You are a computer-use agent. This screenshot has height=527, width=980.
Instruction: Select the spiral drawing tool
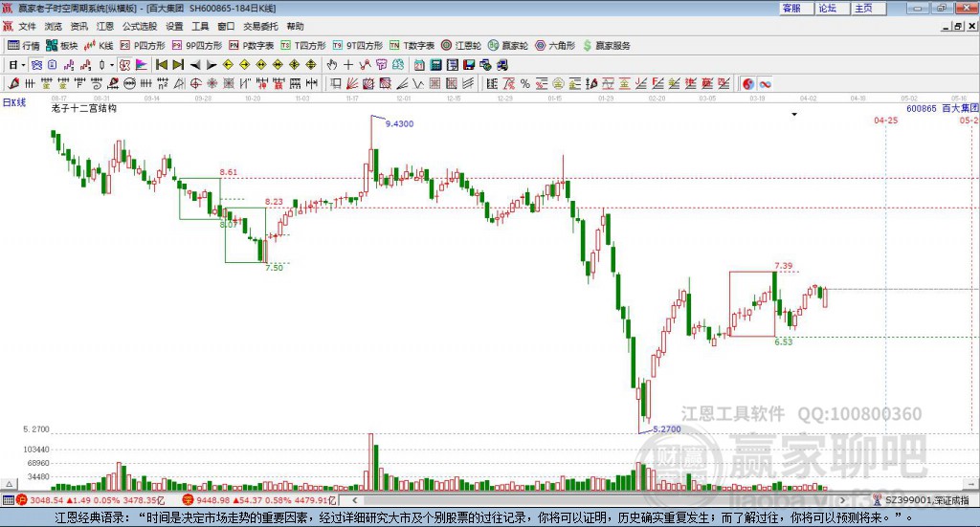(97, 83)
